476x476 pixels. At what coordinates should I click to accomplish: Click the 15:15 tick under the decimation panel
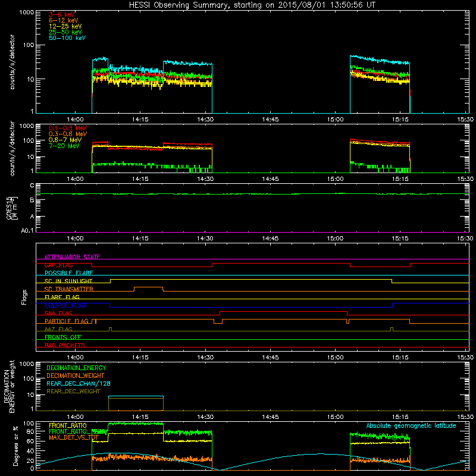point(400,417)
